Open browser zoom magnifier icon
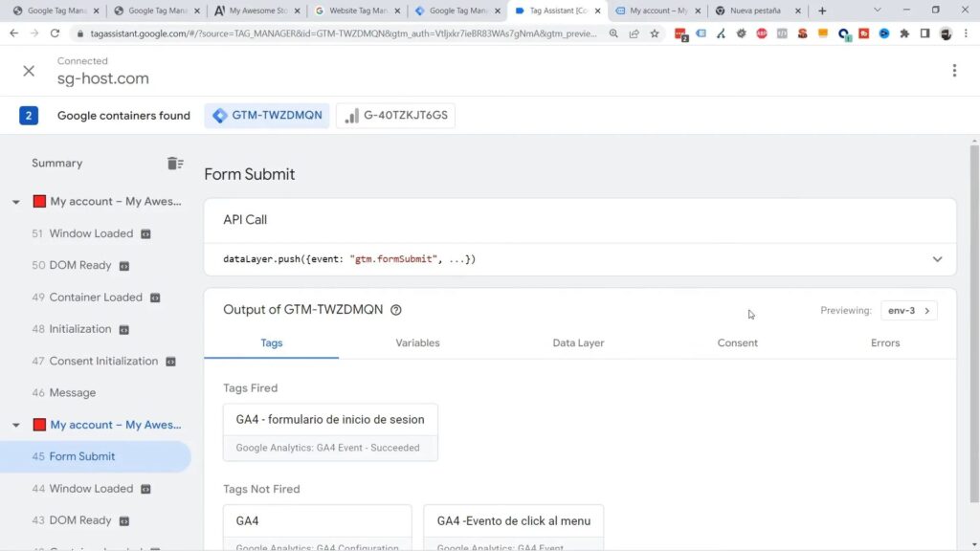The height and width of the screenshot is (551, 980). pyautogui.click(x=613, y=33)
